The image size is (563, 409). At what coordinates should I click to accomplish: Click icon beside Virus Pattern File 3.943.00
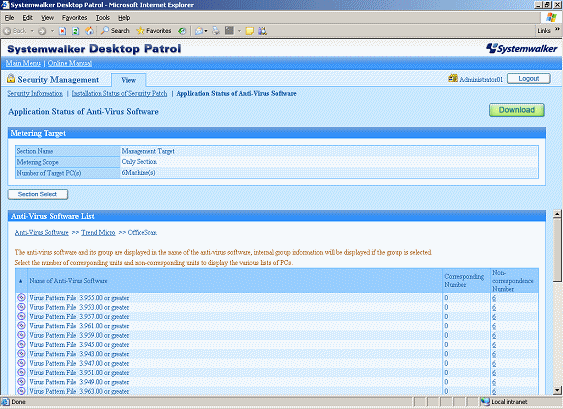point(21,354)
